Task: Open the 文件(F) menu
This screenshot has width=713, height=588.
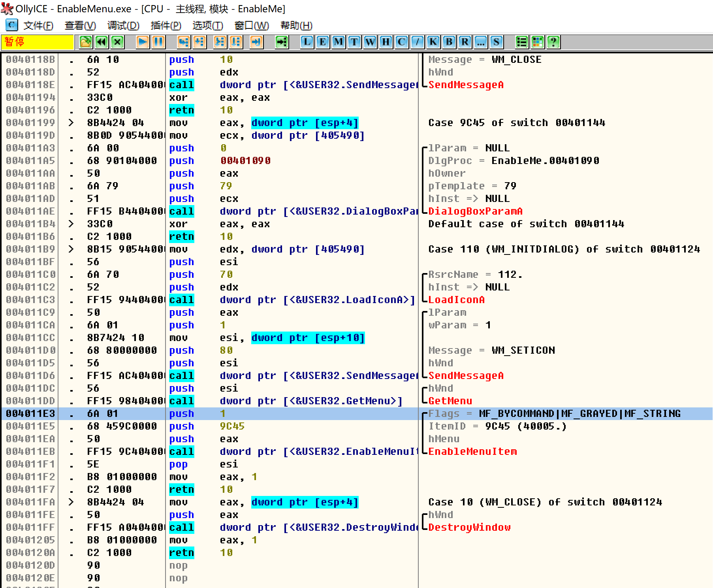Action: 38,26
